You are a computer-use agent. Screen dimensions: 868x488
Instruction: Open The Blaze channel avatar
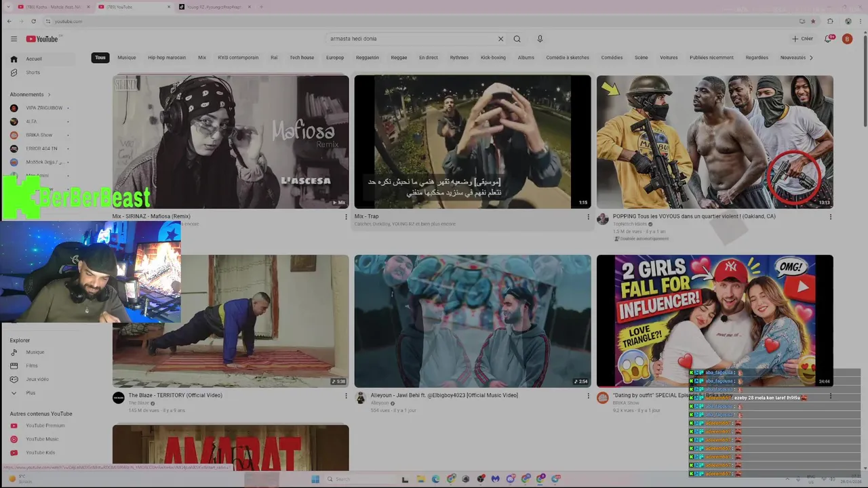tap(118, 398)
